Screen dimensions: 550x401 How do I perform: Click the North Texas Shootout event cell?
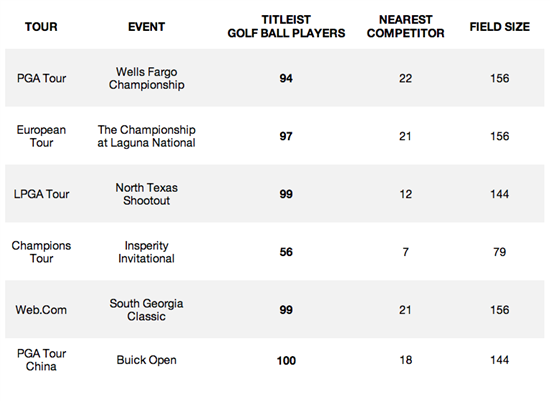pos(147,194)
